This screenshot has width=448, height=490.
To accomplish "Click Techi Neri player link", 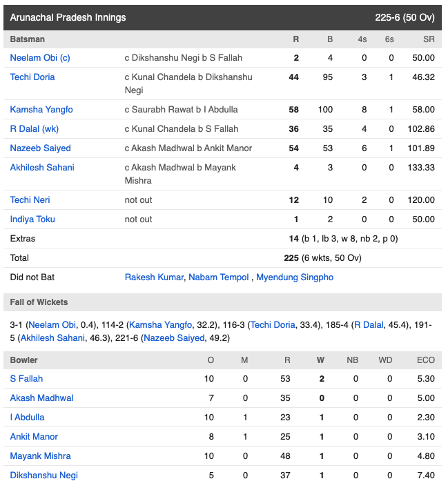I will (x=30, y=200).
